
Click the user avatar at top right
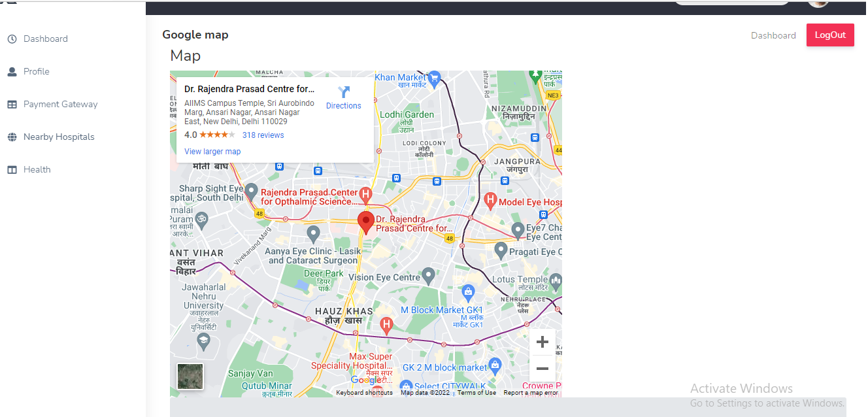tap(818, 3)
